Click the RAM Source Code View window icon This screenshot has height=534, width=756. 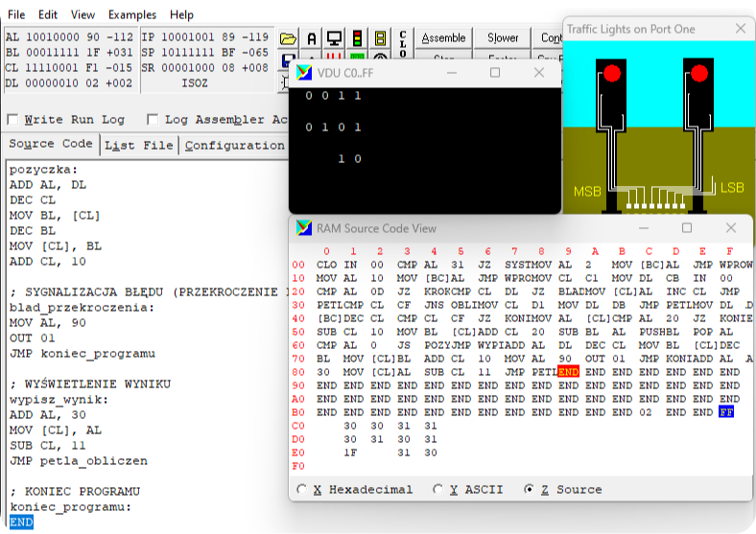(304, 228)
